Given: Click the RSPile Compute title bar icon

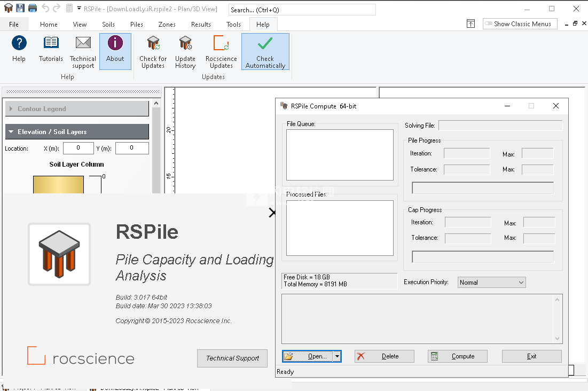Looking at the screenshot, I should coord(284,106).
